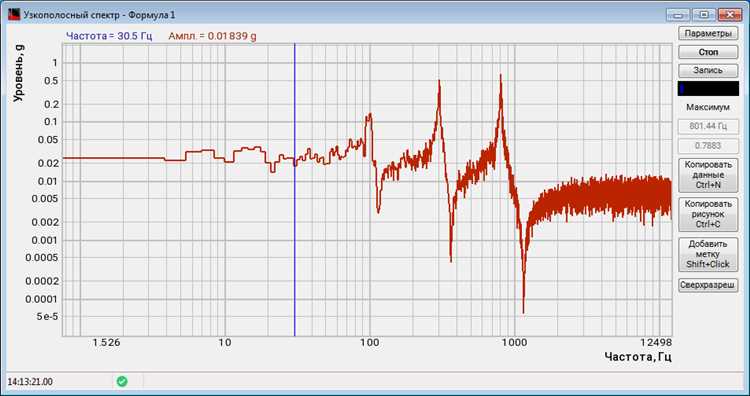Click the application icon in title bar
750x396 pixels.
14,15
